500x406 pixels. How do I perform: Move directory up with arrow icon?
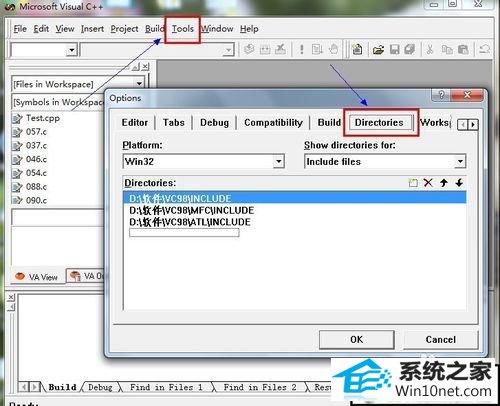444,183
